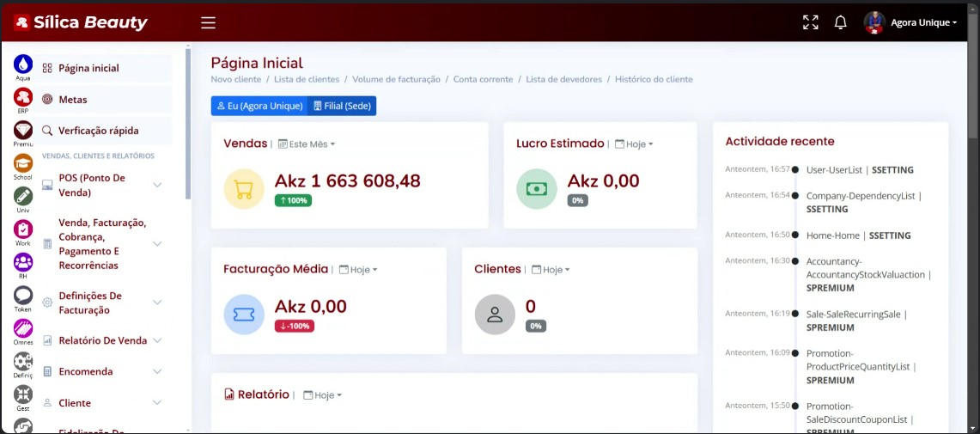Open the Omnes module icon
980x434 pixels.
click(x=23, y=328)
